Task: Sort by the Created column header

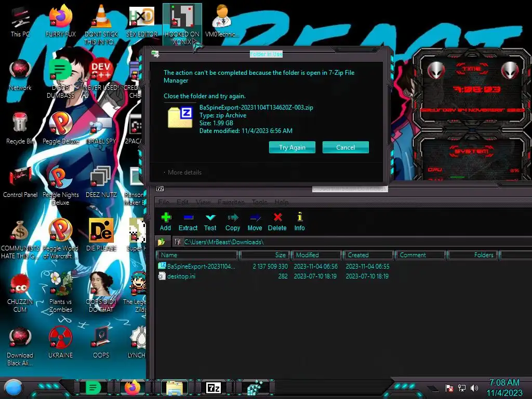Action: (x=368, y=255)
